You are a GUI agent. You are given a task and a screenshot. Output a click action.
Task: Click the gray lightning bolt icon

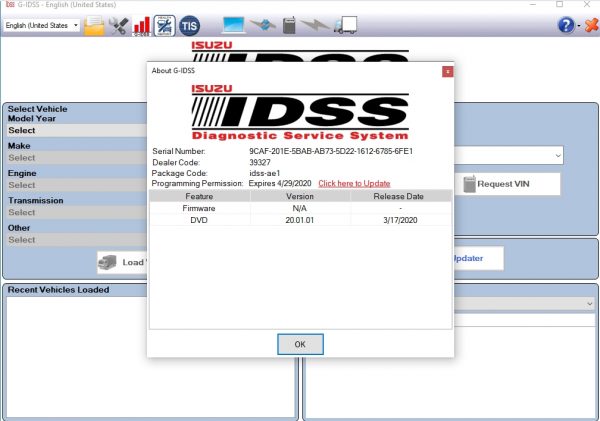pos(315,26)
